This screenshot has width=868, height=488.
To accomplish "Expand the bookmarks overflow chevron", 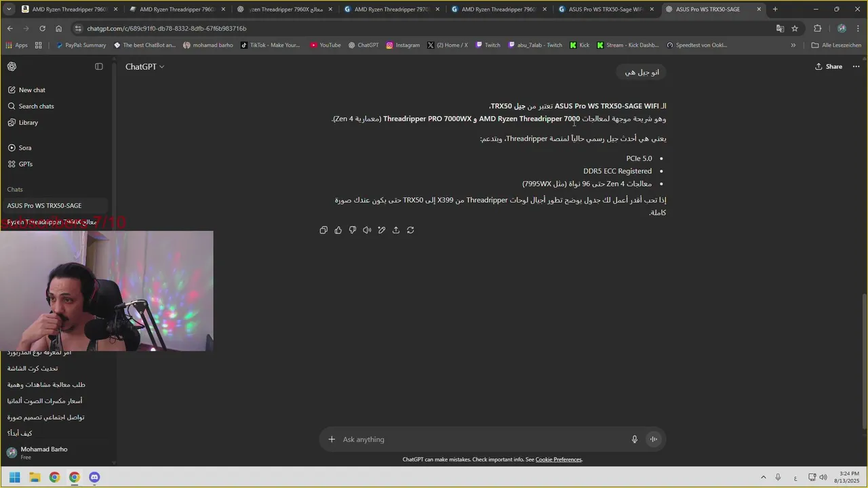I will click(x=793, y=45).
